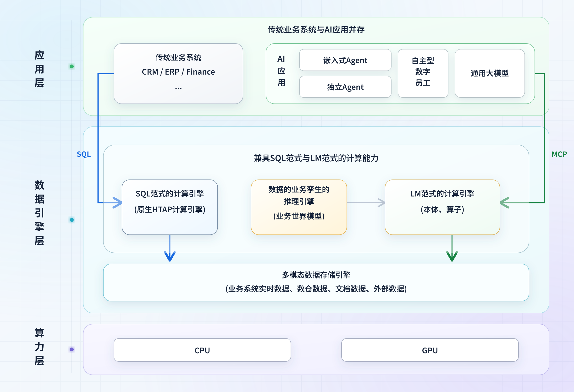This screenshot has width=574, height=392.
Task: Click the (业务系统实时数据、数仓数据...) line
Action: pyautogui.click(x=316, y=289)
